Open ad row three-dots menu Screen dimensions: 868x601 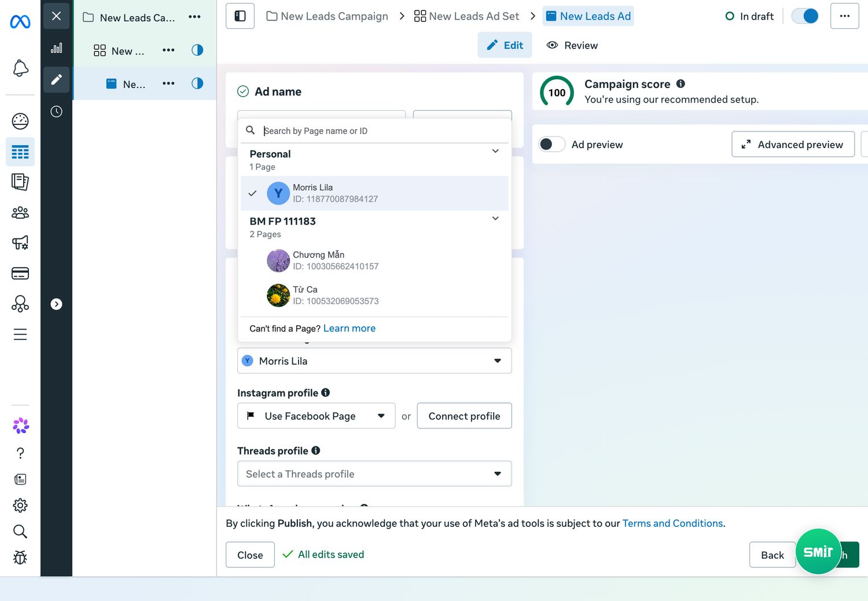pyautogui.click(x=168, y=83)
